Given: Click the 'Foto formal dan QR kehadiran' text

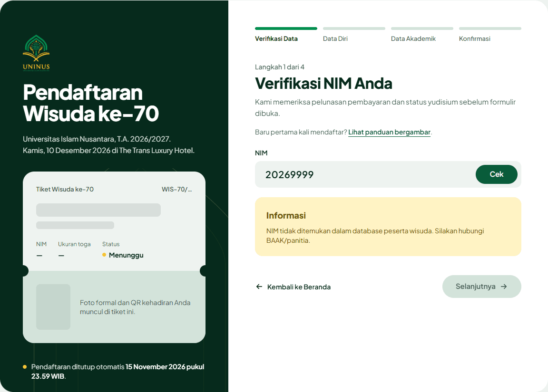Looking at the screenshot, I should coord(135,307).
